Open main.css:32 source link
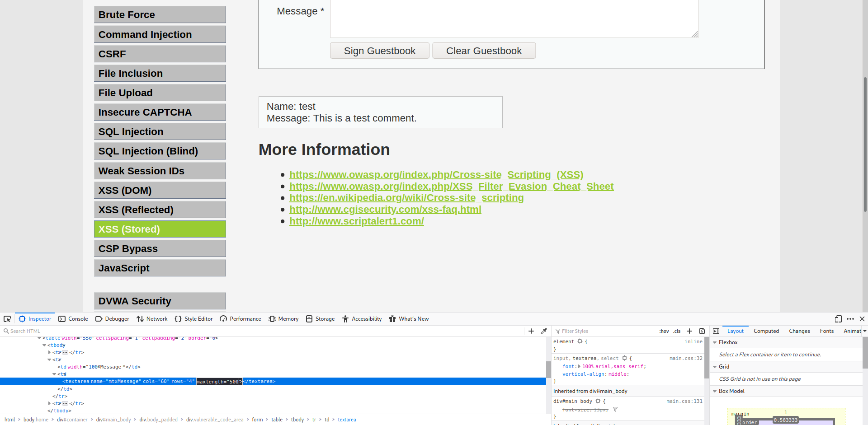This screenshot has height=425, width=868. tap(686, 358)
